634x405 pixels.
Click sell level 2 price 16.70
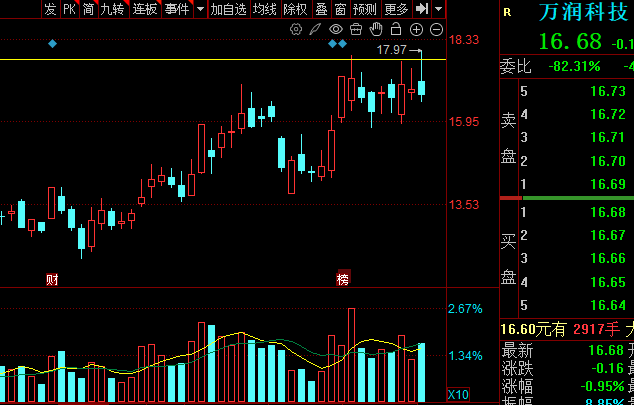[x=608, y=161]
